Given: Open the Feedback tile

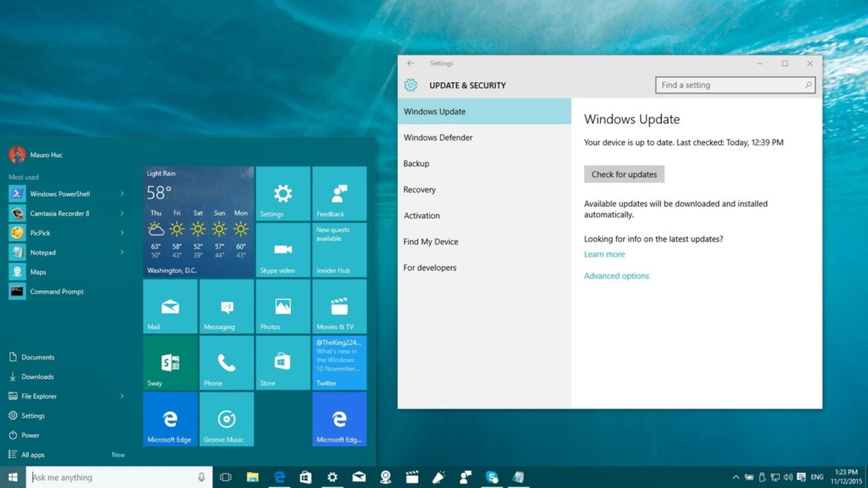Looking at the screenshot, I should tap(339, 193).
